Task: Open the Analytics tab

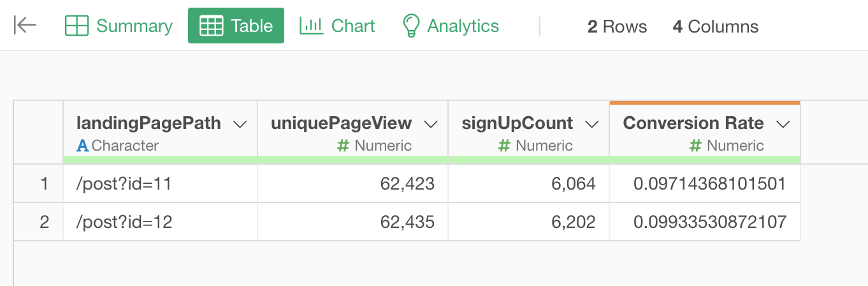Action: 463,26
